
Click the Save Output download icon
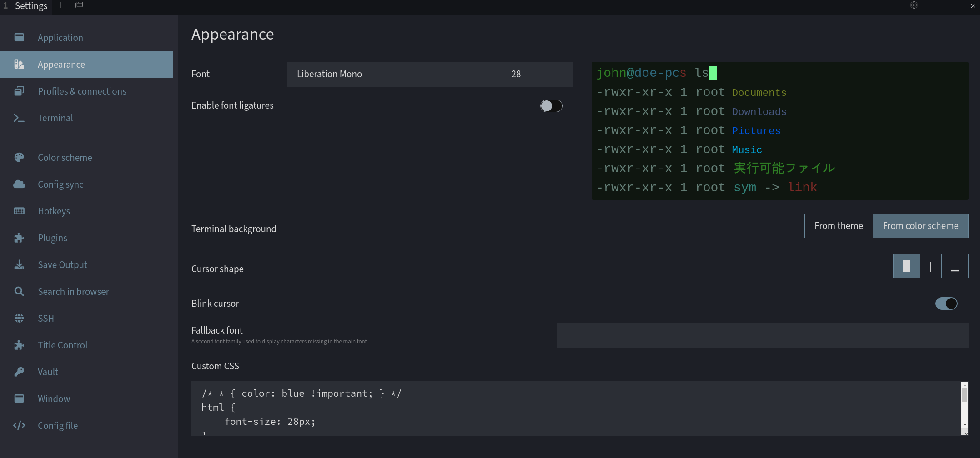(19, 264)
